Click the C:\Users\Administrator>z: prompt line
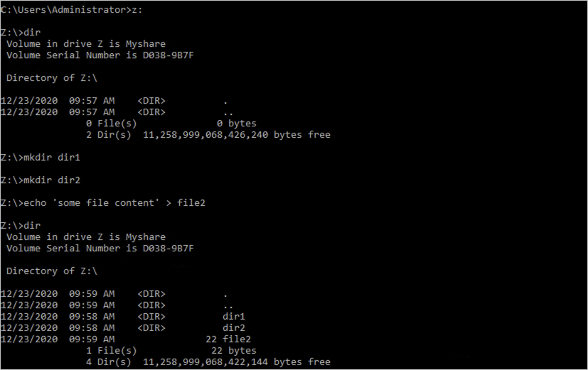Viewport: 588px width, 370px height. pyautogui.click(x=71, y=10)
